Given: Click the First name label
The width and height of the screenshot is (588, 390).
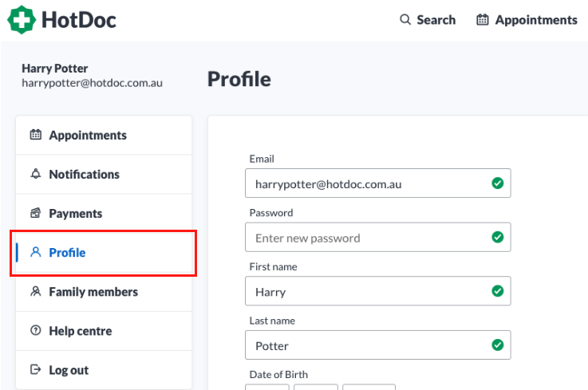Looking at the screenshot, I should pos(273,266).
